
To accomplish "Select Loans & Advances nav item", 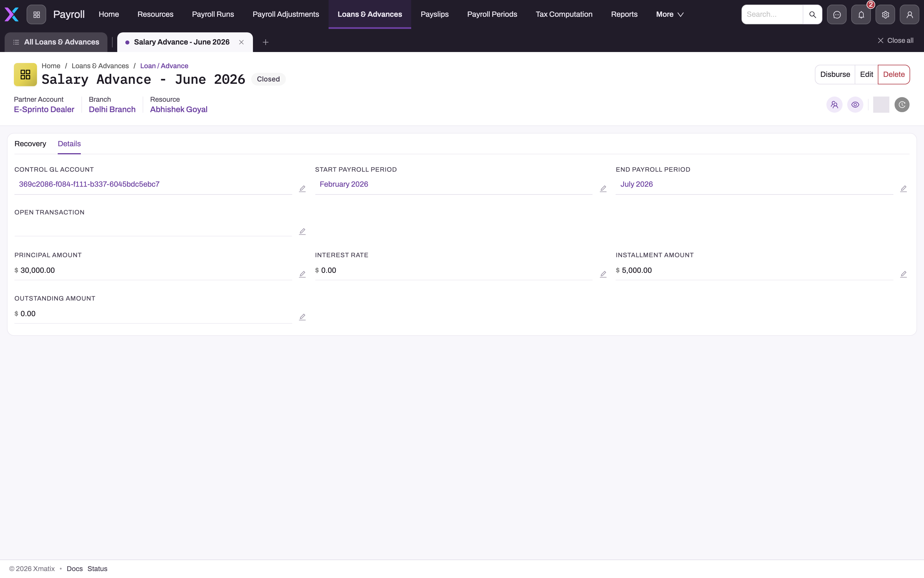I will 370,14.
